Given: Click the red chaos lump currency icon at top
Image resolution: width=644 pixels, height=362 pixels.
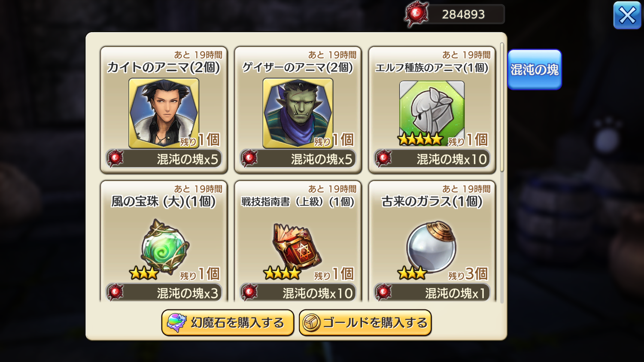Looking at the screenshot, I should [x=416, y=14].
